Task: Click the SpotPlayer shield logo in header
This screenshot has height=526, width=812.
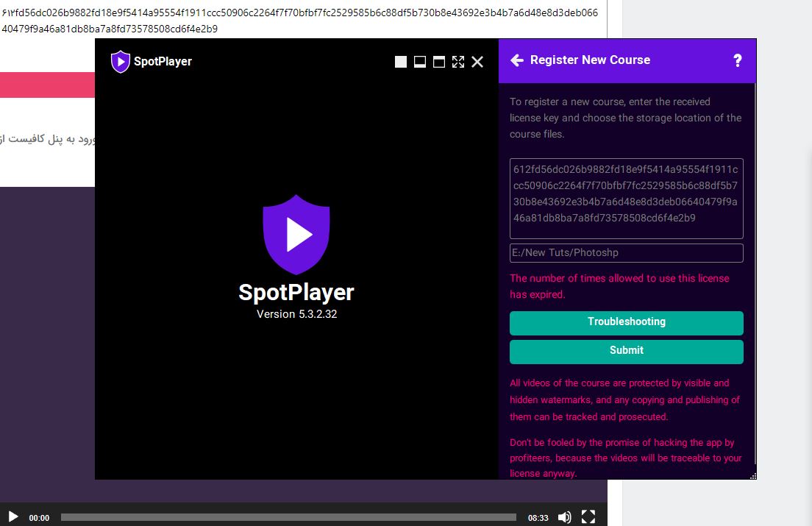Action: pos(120,62)
